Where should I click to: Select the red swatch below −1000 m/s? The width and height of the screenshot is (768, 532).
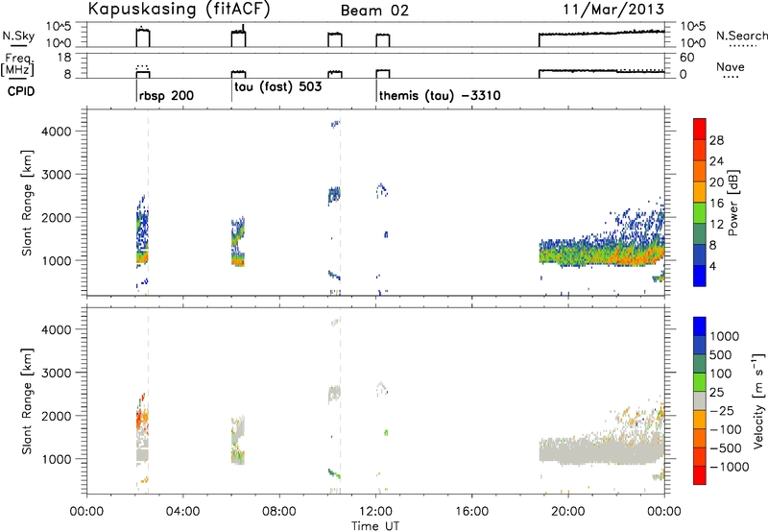[x=700, y=475]
